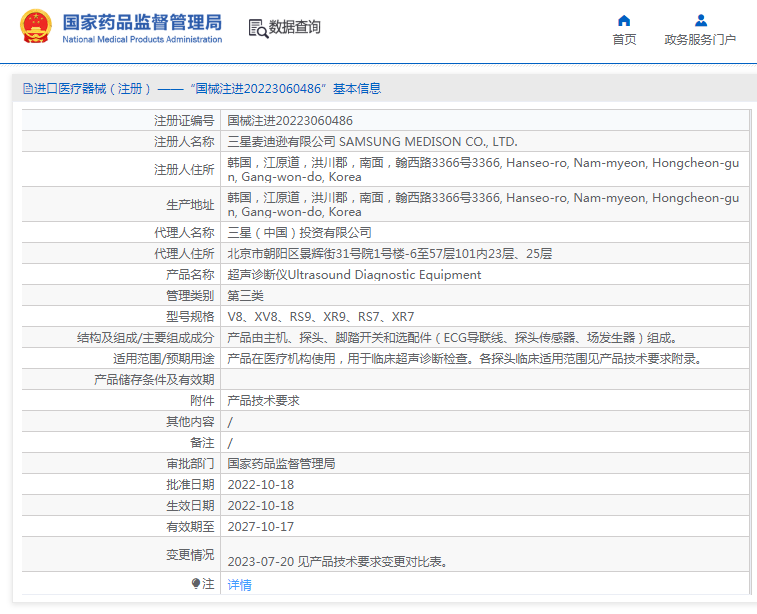Click the 批准日期 label
This screenshot has height=614, width=757.
(190, 485)
